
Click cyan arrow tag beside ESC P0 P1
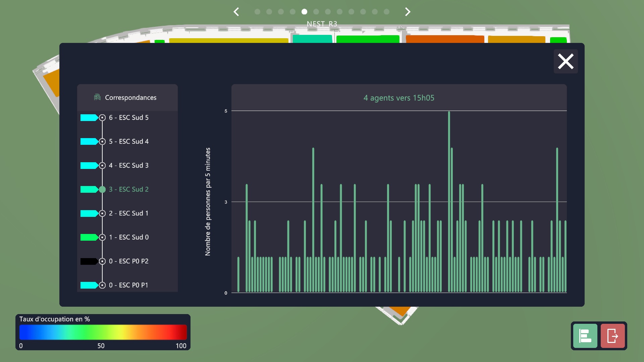click(x=89, y=285)
